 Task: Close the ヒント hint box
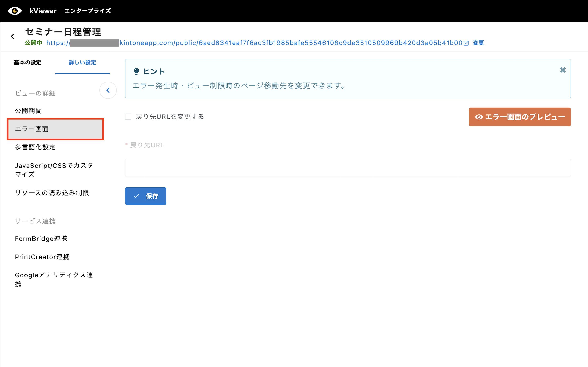click(563, 70)
